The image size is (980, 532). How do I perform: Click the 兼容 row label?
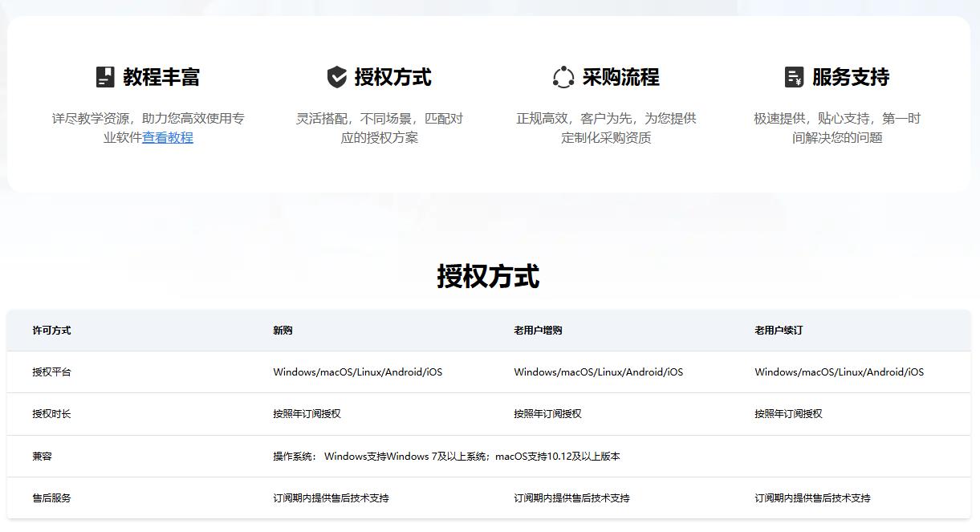tap(42, 457)
